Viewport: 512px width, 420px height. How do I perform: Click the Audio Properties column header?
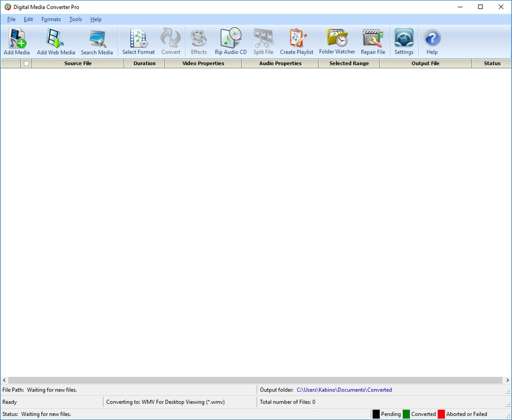click(280, 64)
